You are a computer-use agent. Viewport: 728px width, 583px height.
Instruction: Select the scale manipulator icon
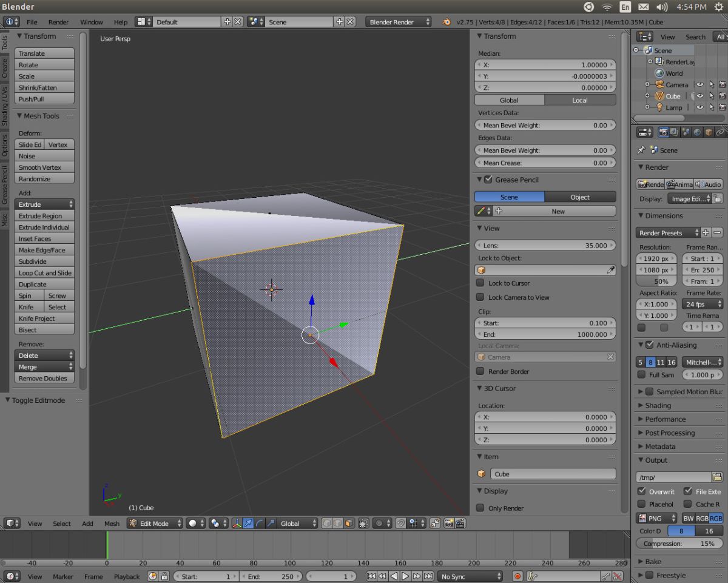click(x=271, y=523)
